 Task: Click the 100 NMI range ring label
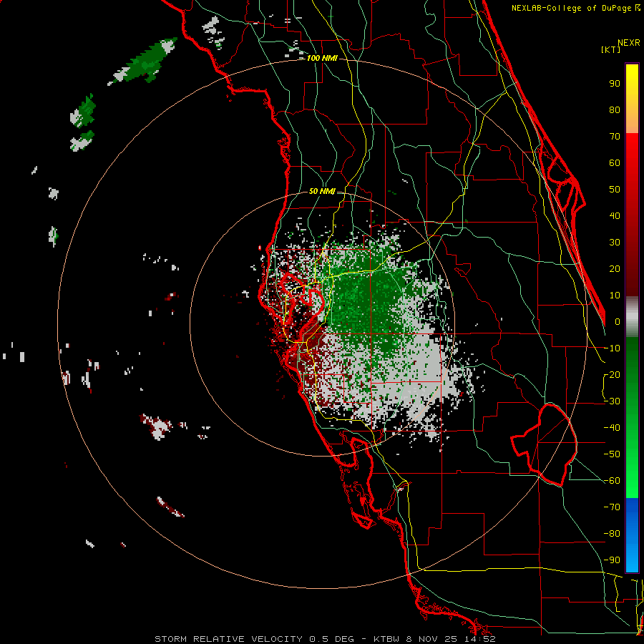322,59
